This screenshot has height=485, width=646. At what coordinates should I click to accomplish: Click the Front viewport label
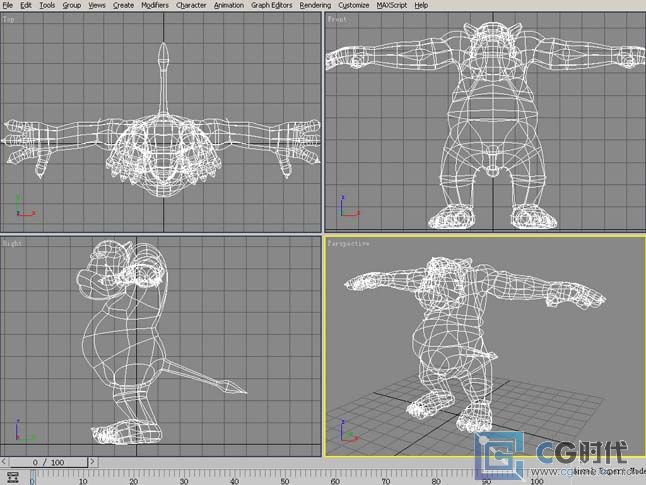(x=336, y=19)
